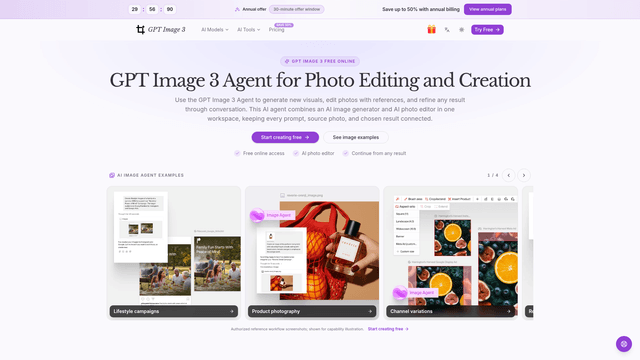Click the arrow on Lifestyle campaigns card

[x=231, y=311]
